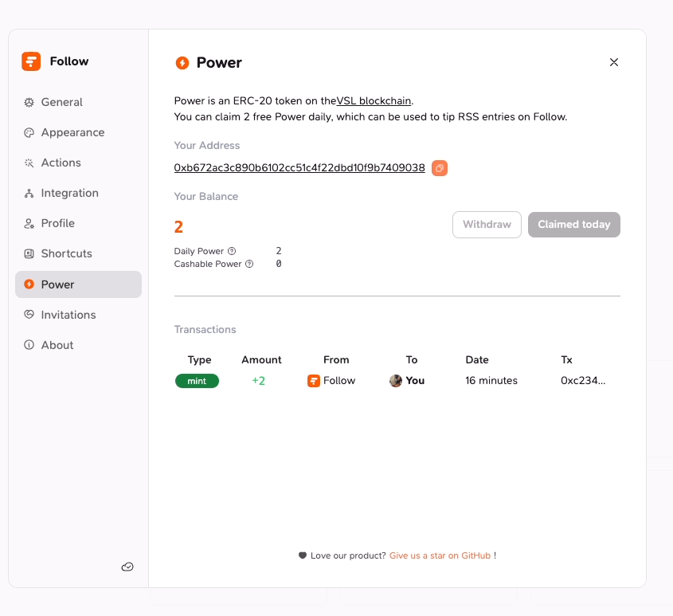
Task: Open the VSL blockchain link
Action: click(x=374, y=101)
